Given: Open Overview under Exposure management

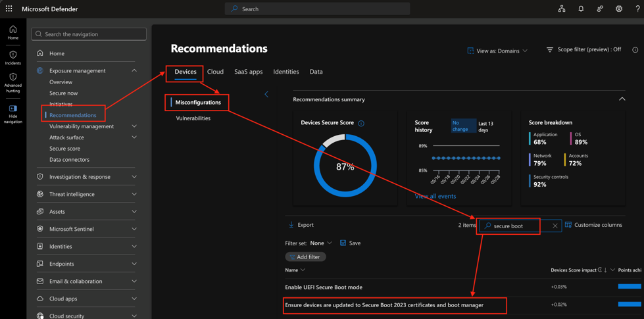Looking at the screenshot, I should coord(61,82).
